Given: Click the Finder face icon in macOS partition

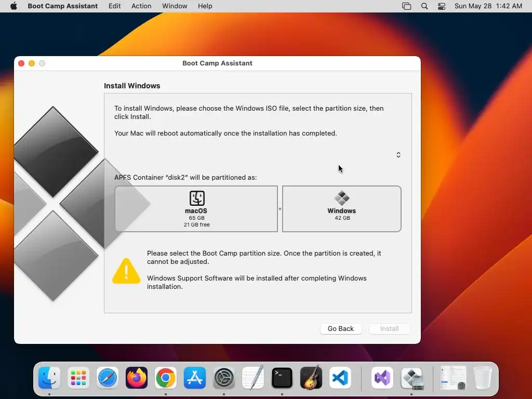Looking at the screenshot, I should (197, 198).
